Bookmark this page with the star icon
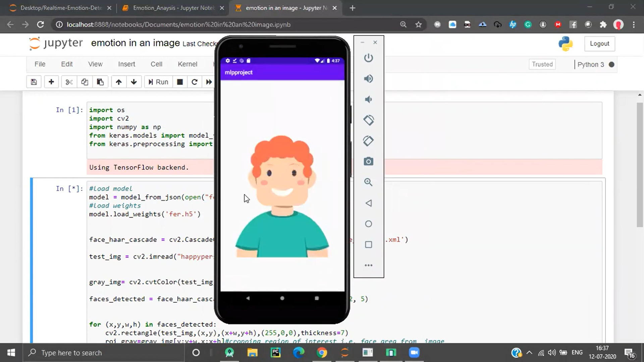644x362 pixels. 418,24
